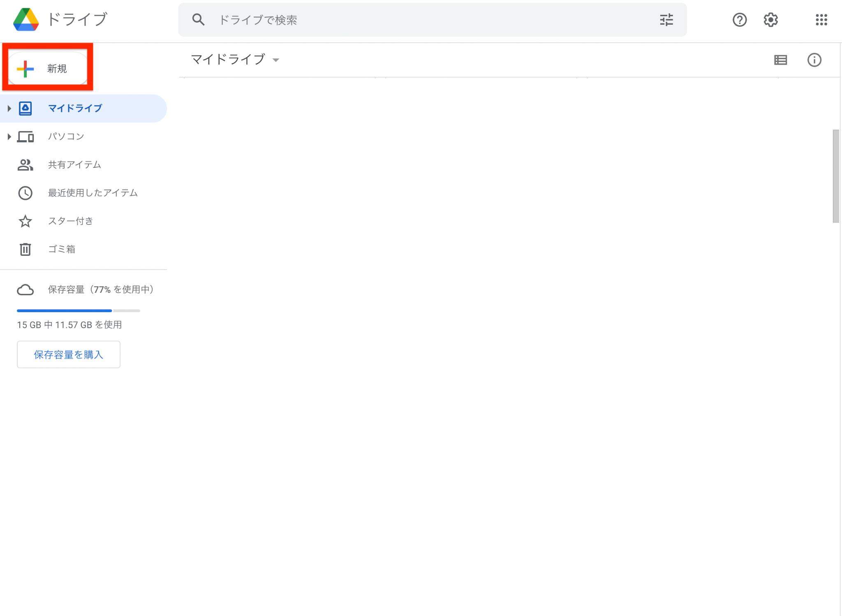Switch to list view layout
This screenshot has width=842, height=616.
point(780,60)
